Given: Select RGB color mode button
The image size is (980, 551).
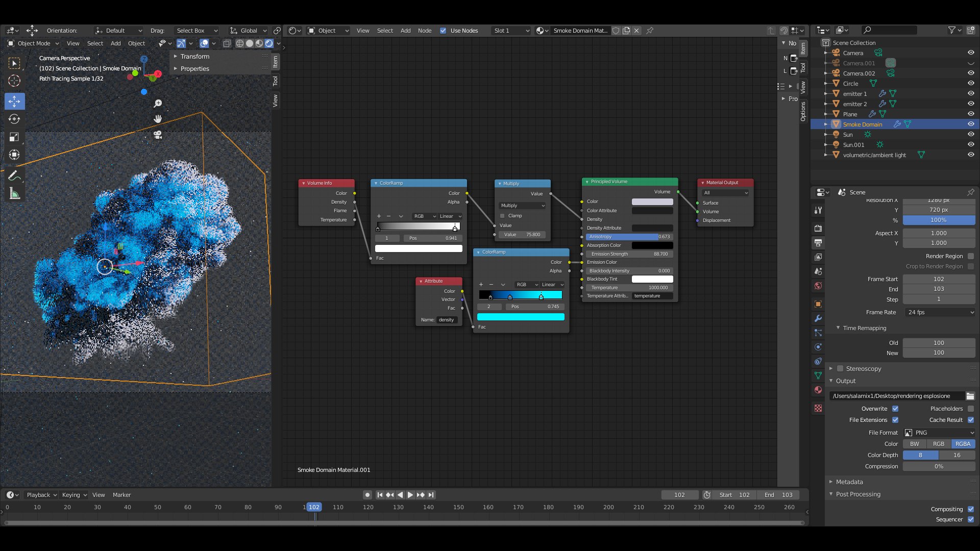Looking at the screenshot, I should (x=938, y=444).
